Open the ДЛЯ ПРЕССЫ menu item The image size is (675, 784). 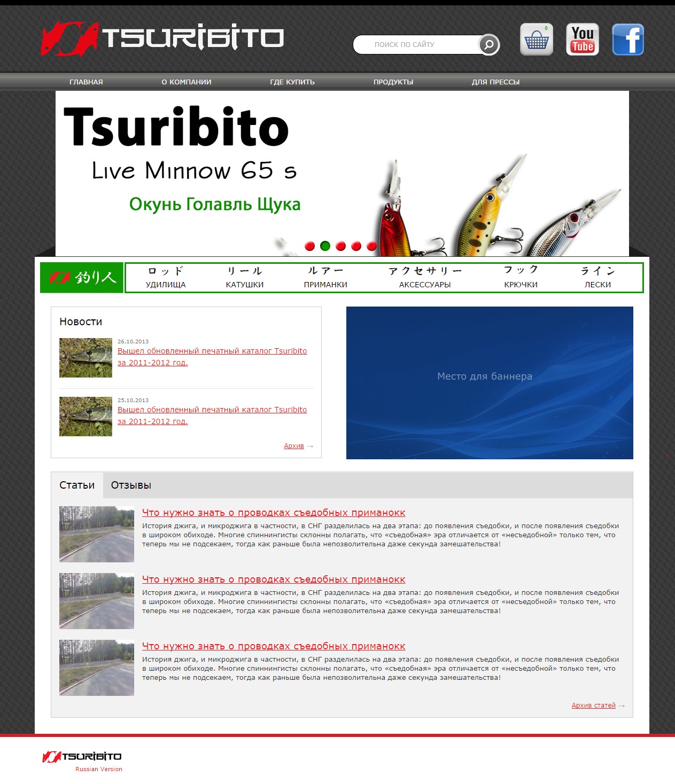tap(495, 82)
